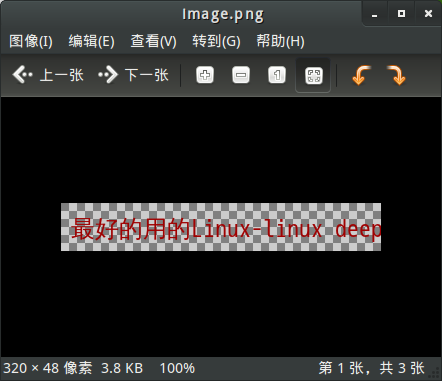The height and width of the screenshot is (381, 442).
Task: Click the 320 × 48 像素 status text
Action: [48, 368]
